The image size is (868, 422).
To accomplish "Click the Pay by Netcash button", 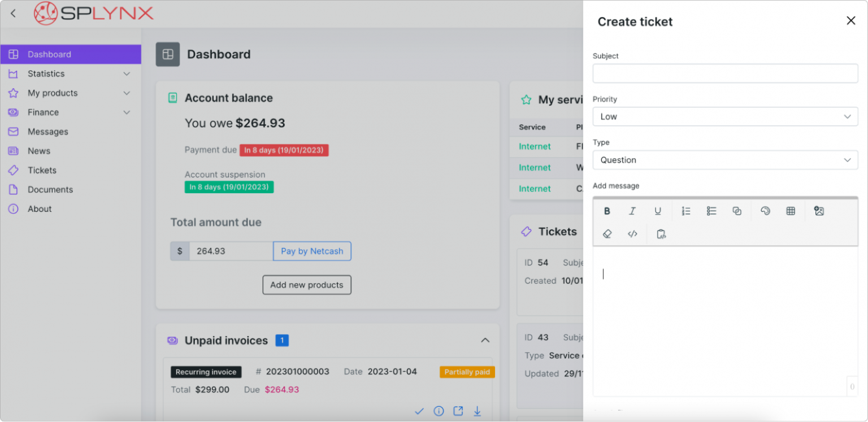I will (x=312, y=251).
